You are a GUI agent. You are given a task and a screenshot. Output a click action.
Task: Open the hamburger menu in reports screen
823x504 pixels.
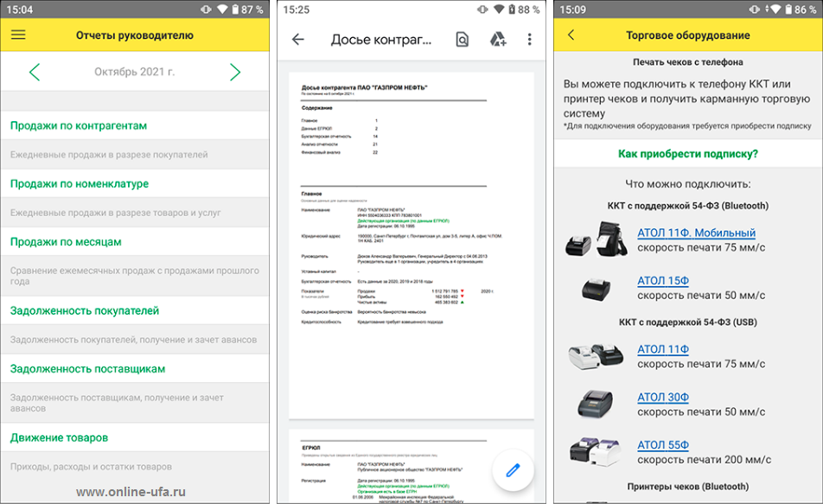18,35
